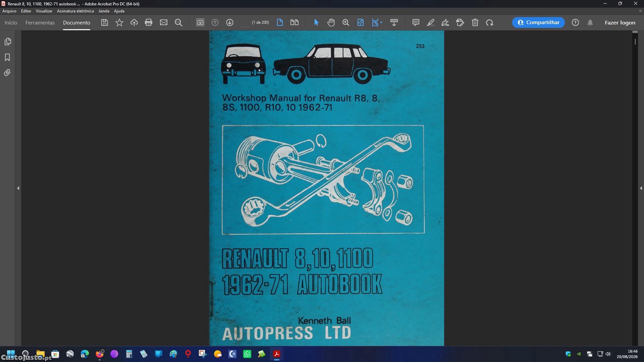Open the notifications bell
The width and height of the screenshot is (644, 362).
(x=590, y=22)
